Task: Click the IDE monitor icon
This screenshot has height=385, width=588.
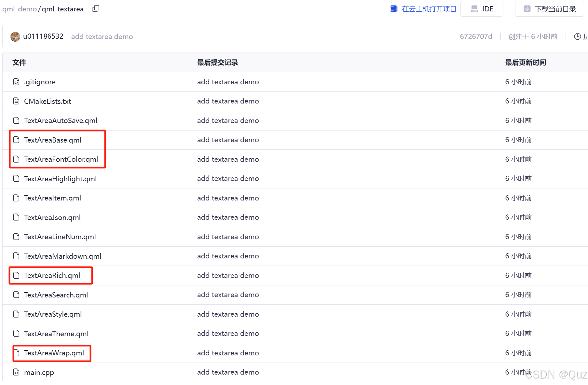Action: coord(474,9)
